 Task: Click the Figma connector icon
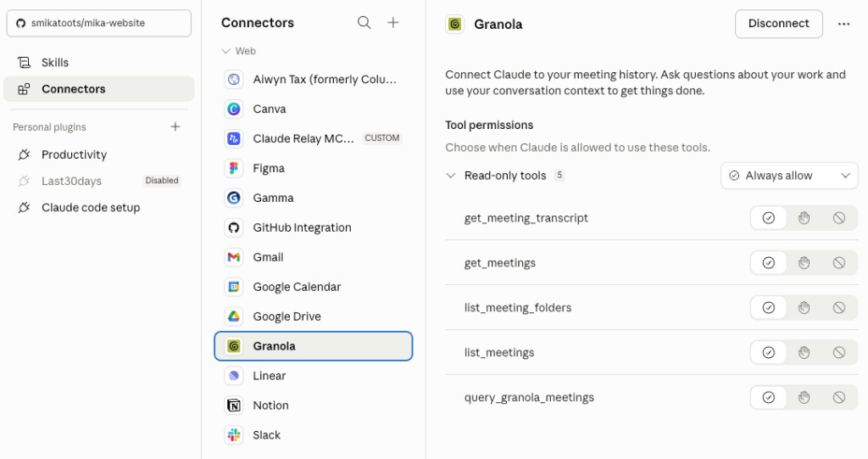[234, 168]
